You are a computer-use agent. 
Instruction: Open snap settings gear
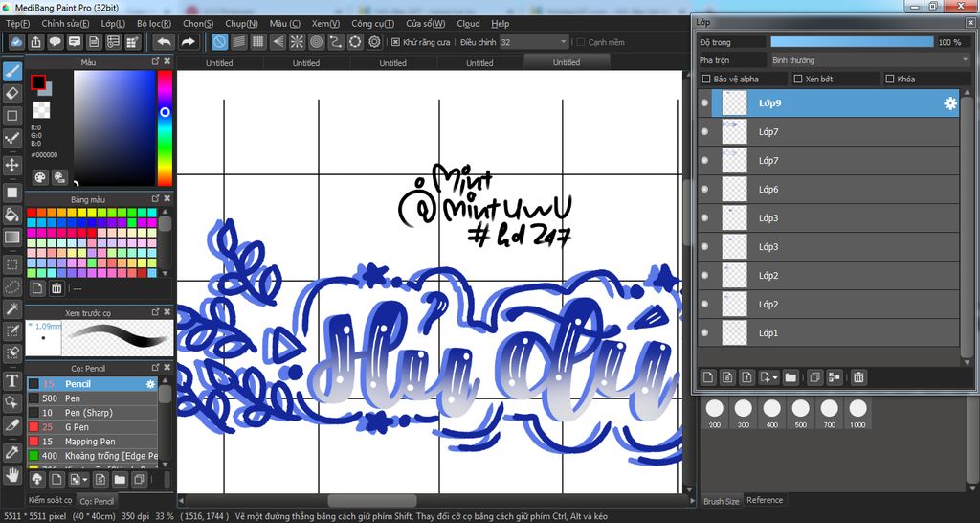pos(374,42)
